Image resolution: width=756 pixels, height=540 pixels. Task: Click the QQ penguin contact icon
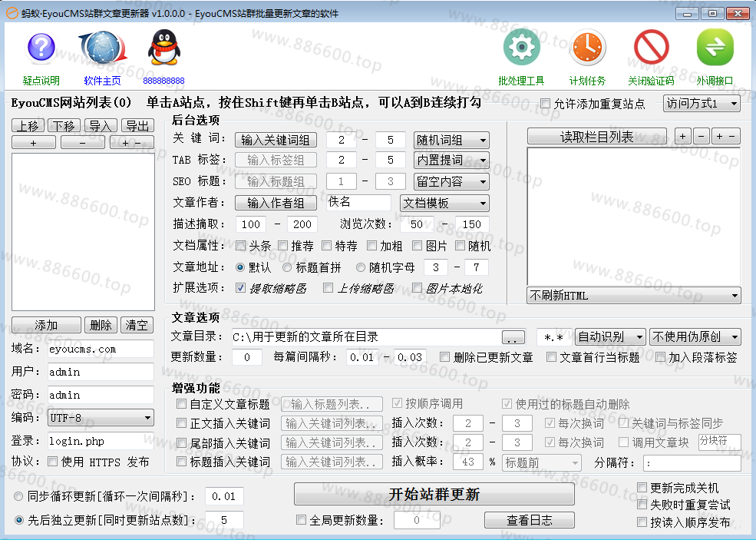click(164, 48)
